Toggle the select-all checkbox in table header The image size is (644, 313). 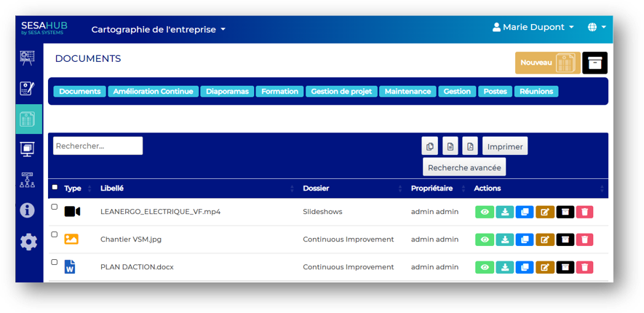(x=55, y=187)
